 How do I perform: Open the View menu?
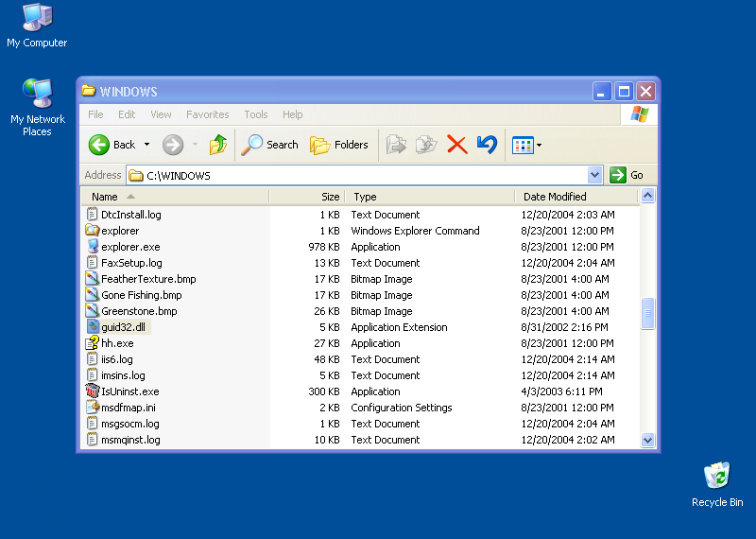[161, 114]
